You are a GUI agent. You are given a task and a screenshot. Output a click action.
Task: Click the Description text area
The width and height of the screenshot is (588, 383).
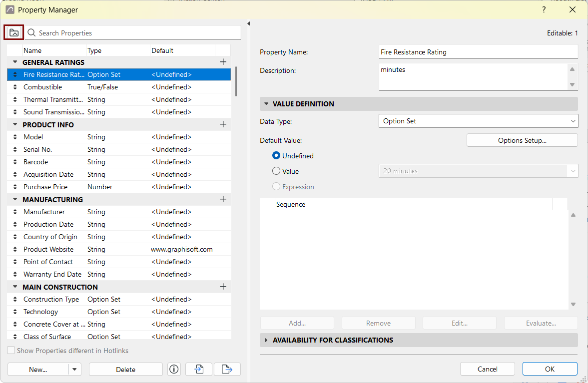click(x=474, y=77)
